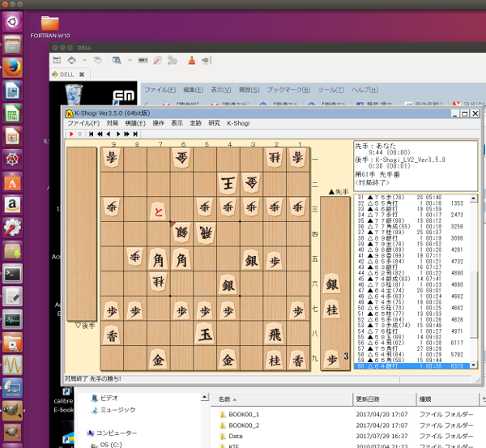
Task: Open ブックマーク(B) menu in the browser window
Action: tap(288, 90)
